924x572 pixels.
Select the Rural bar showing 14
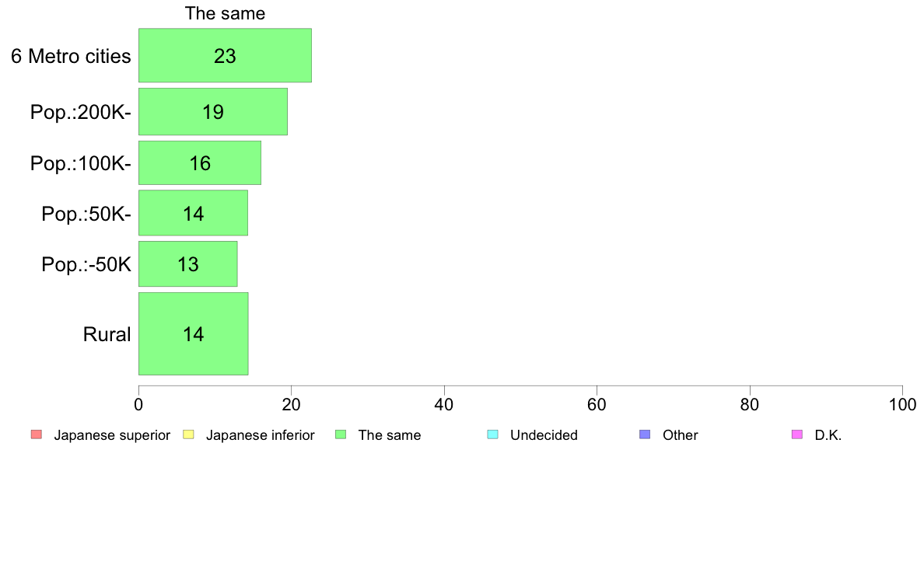coord(194,333)
